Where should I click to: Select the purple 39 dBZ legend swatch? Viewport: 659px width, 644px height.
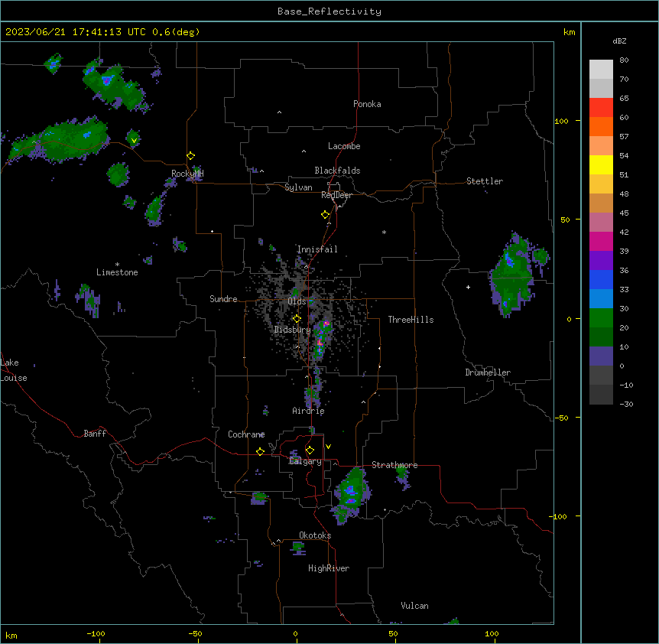pos(601,260)
